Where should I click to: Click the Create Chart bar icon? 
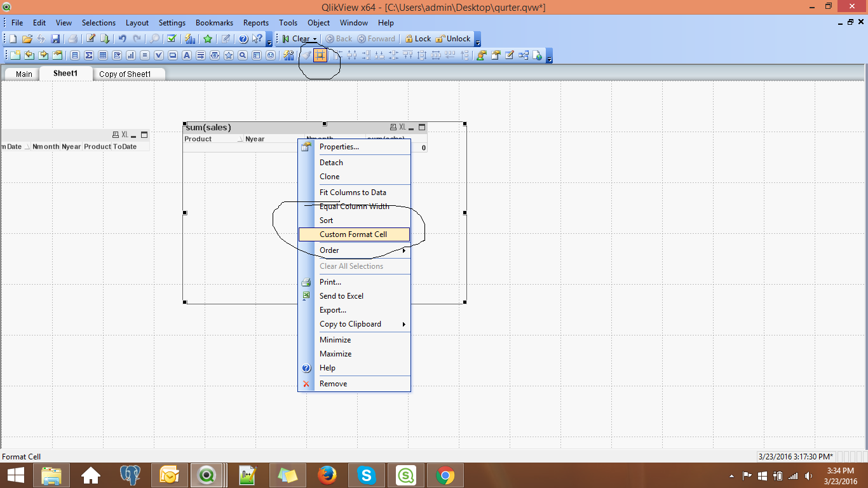tap(131, 55)
